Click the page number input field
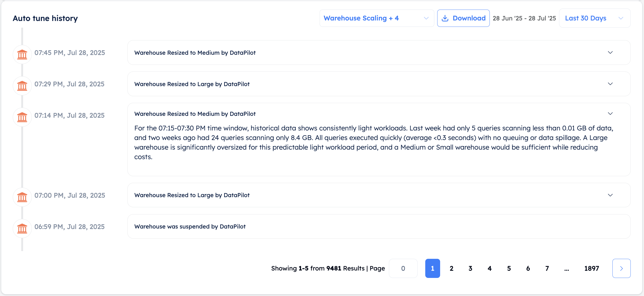Image resolution: width=644 pixels, height=296 pixels. click(403, 268)
